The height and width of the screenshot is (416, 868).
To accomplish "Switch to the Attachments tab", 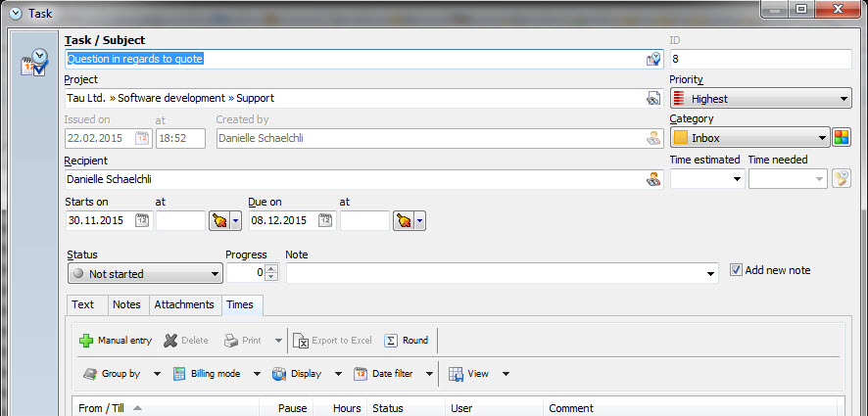I will (x=183, y=304).
